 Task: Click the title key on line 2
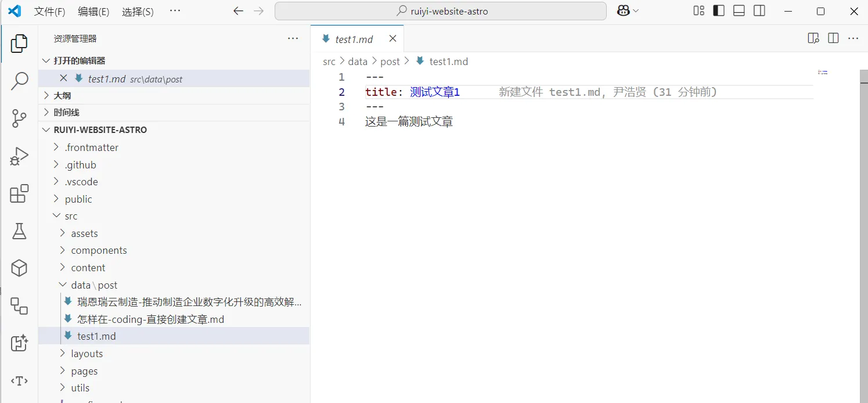(x=381, y=92)
